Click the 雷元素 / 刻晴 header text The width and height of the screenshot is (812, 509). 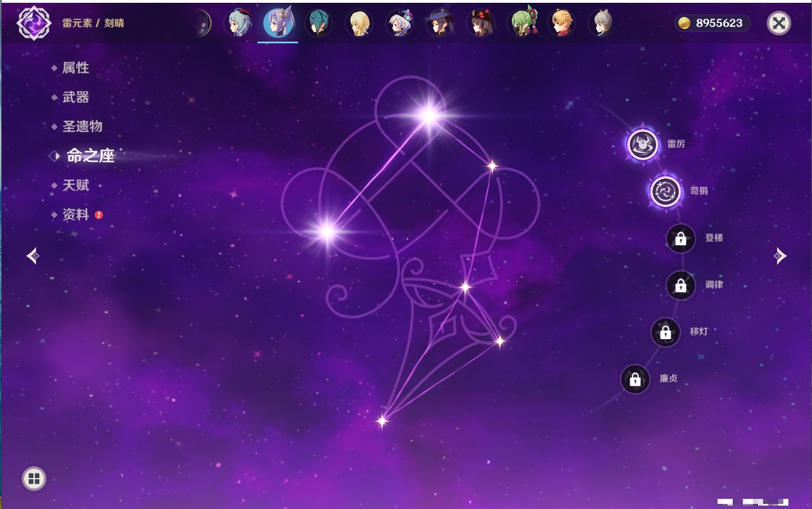click(93, 23)
